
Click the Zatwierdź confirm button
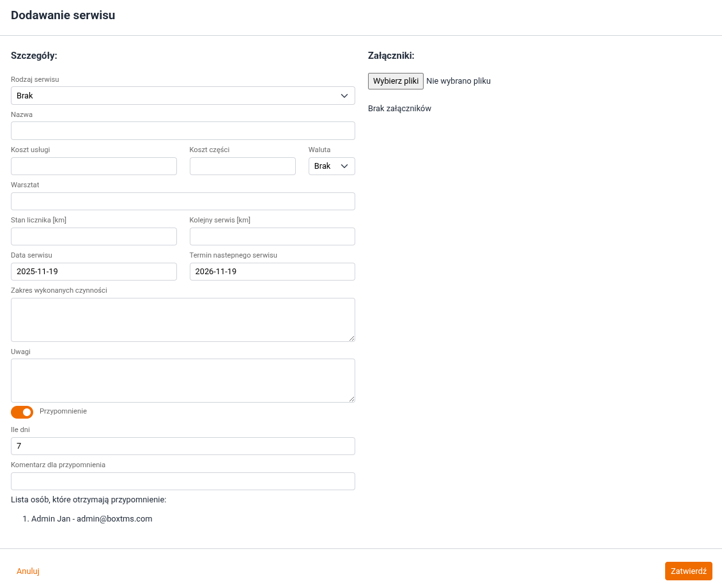688,571
